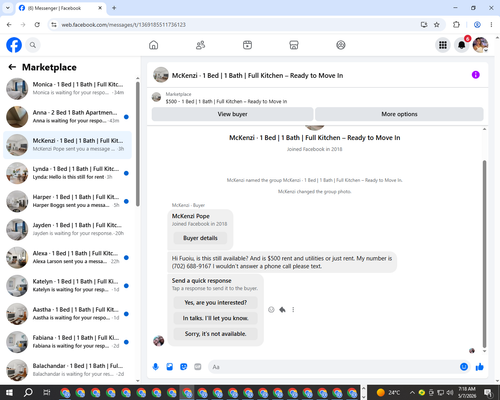The width and height of the screenshot is (500, 400).
Task: Open the purple conversation information icon
Action: click(476, 75)
